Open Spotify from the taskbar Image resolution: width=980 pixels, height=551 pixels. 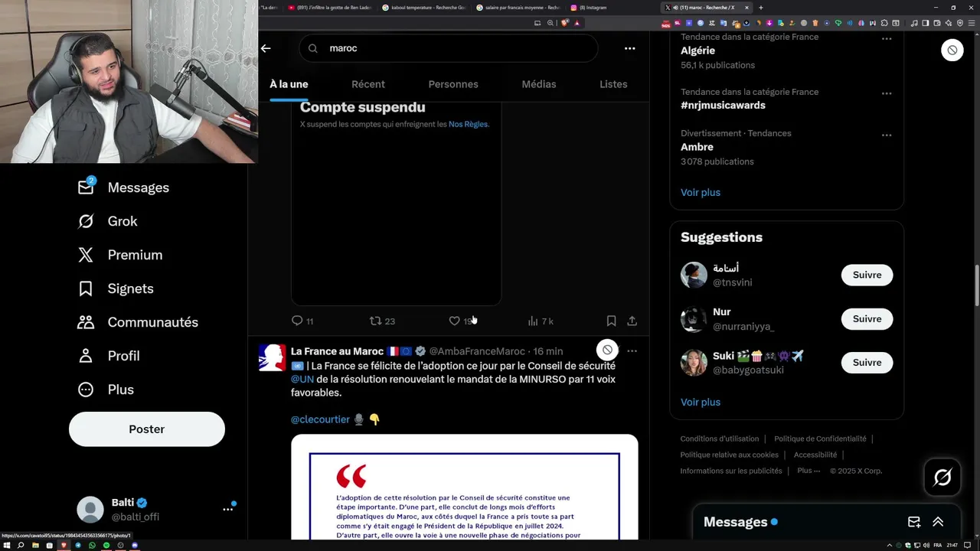(x=106, y=546)
